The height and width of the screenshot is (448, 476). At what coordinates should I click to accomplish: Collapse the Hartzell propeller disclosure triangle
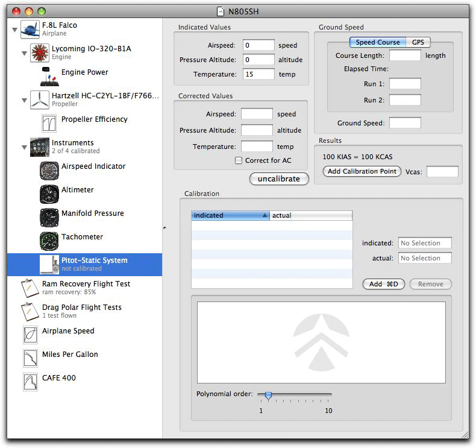[x=24, y=100]
